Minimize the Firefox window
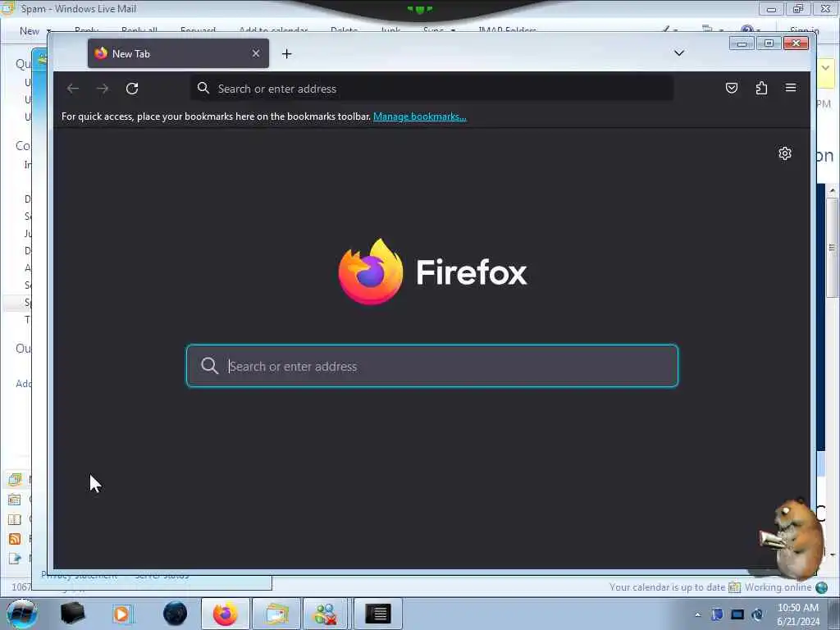 point(742,43)
